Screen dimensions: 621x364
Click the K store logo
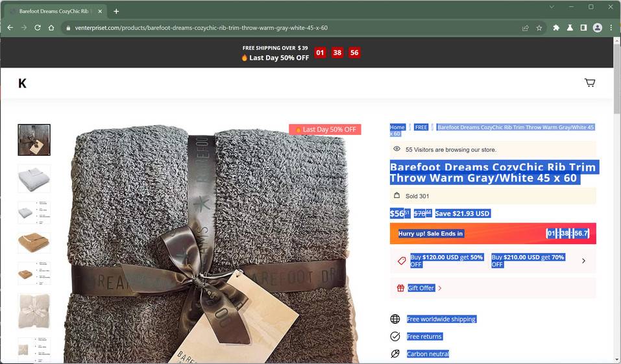(22, 83)
